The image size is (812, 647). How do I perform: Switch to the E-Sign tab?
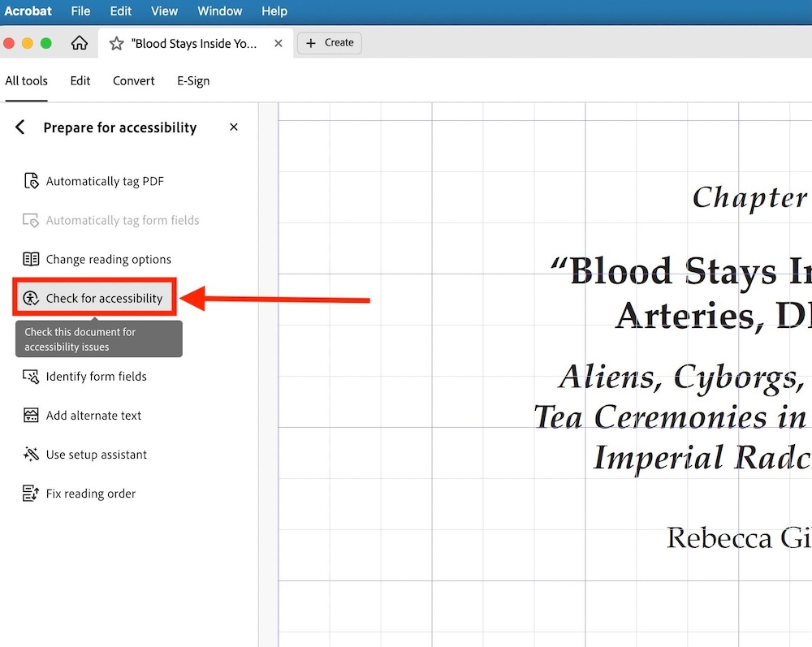tap(193, 80)
